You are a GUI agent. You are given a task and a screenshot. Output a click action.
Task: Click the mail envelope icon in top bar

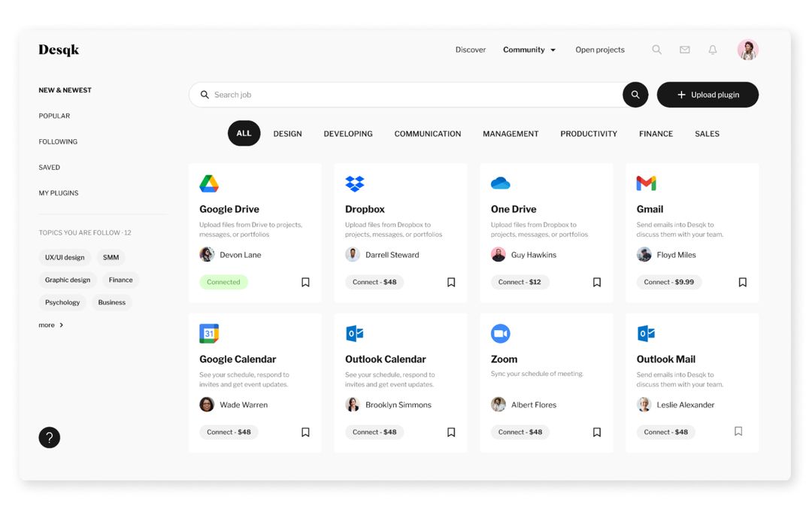[x=684, y=49]
